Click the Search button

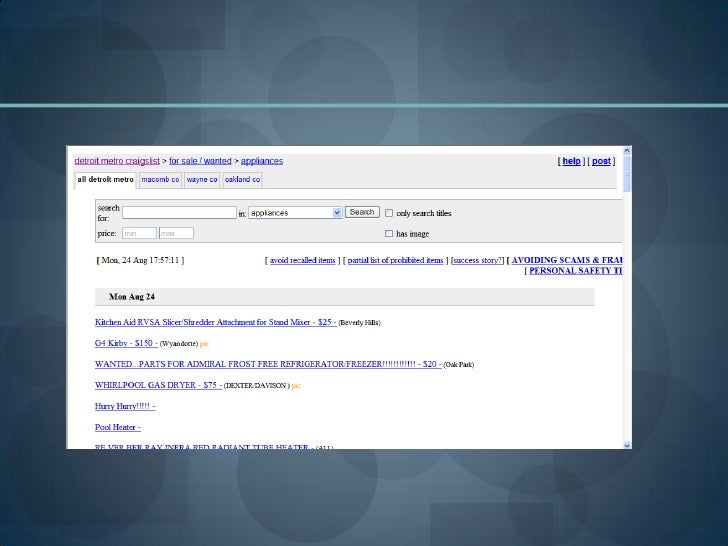point(362,212)
